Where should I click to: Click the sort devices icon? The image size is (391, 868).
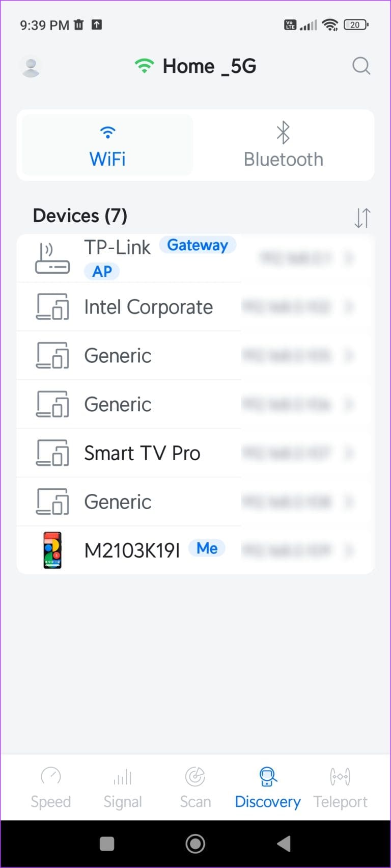(362, 217)
